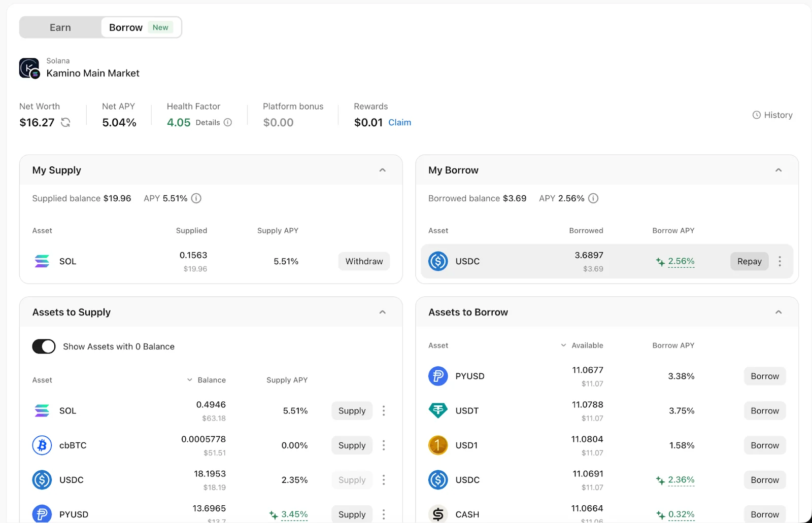
Task: Collapse the My Borrow panel
Action: click(x=779, y=170)
